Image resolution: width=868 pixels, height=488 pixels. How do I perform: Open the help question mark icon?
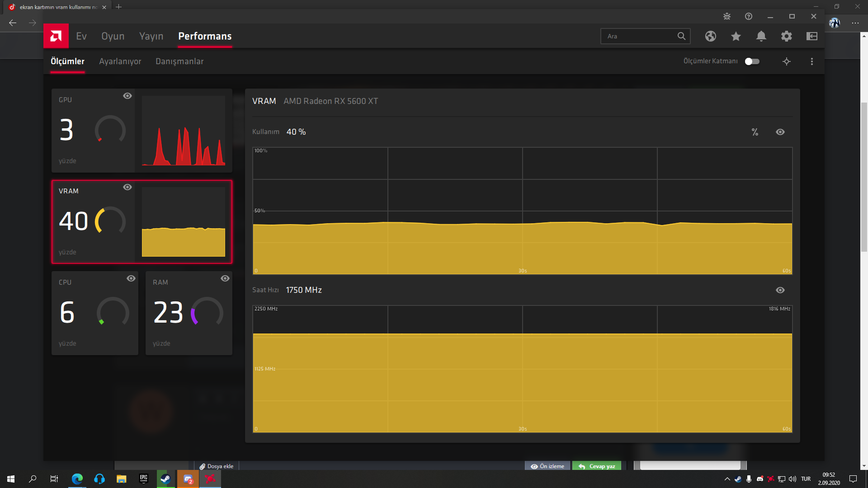pos(749,16)
